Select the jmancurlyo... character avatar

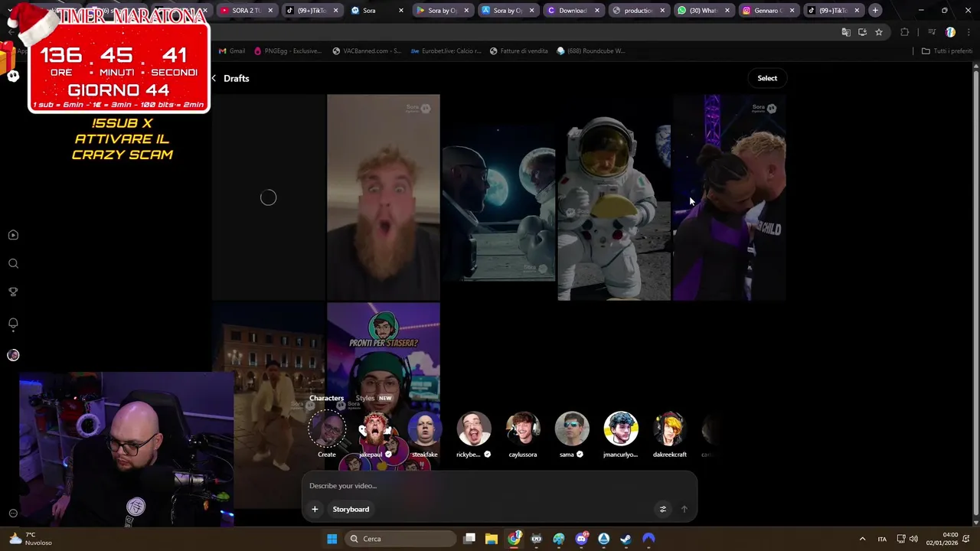621,429
